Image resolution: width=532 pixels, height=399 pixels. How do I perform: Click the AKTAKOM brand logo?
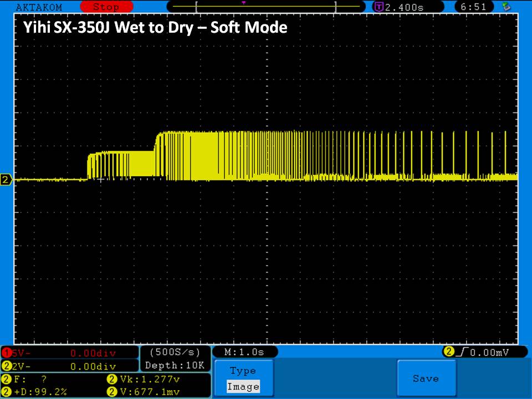pyautogui.click(x=39, y=7)
